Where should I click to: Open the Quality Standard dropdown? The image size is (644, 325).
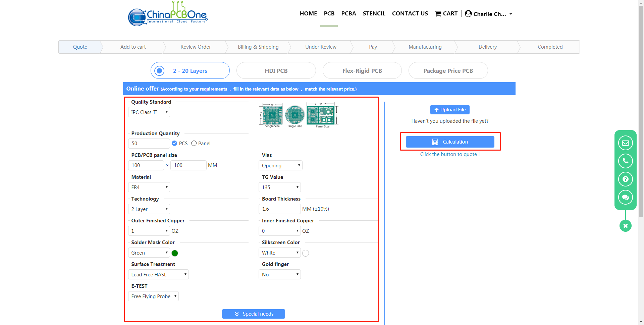tap(149, 112)
